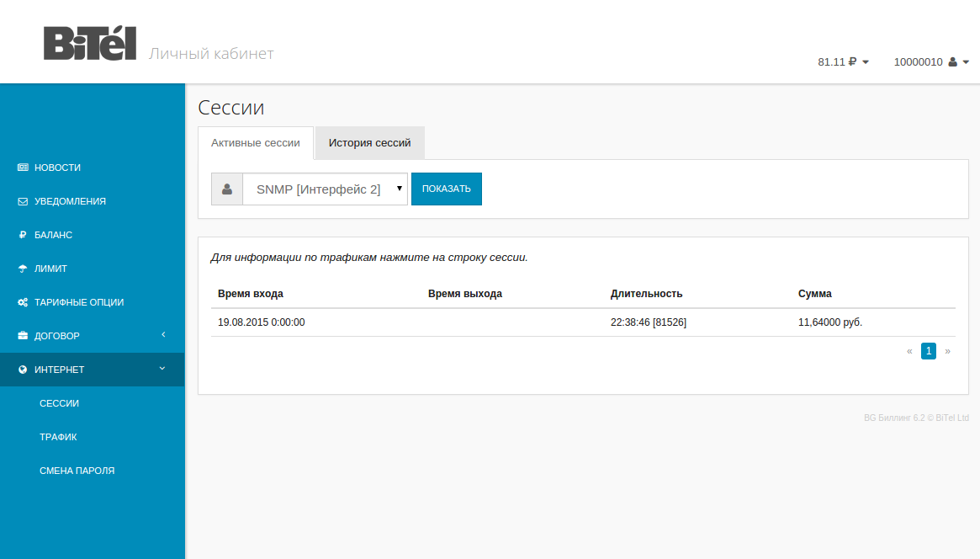Click the umbrella icon beside Лимит
The image size is (980, 559).
coord(23,269)
